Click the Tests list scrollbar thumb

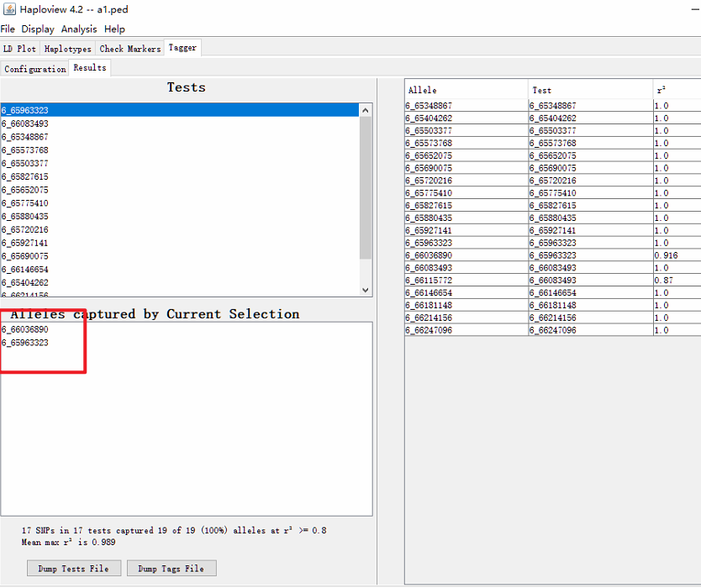[x=366, y=187]
